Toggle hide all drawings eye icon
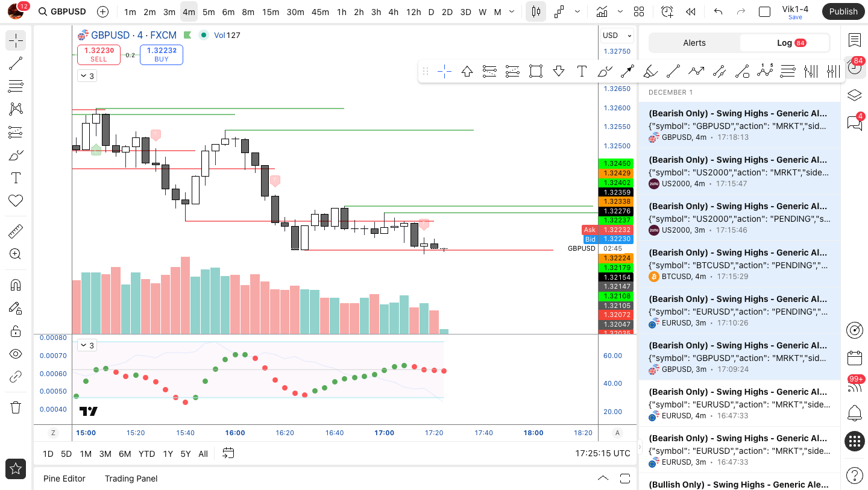The width and height of the screenshot is (868, 490). tap(16, 354)
